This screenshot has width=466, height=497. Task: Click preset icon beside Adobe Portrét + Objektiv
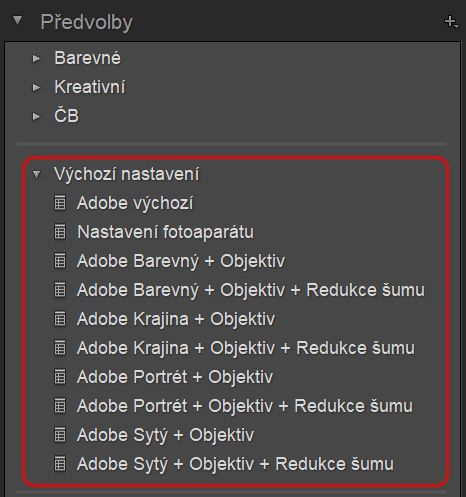tap(60, 377)
